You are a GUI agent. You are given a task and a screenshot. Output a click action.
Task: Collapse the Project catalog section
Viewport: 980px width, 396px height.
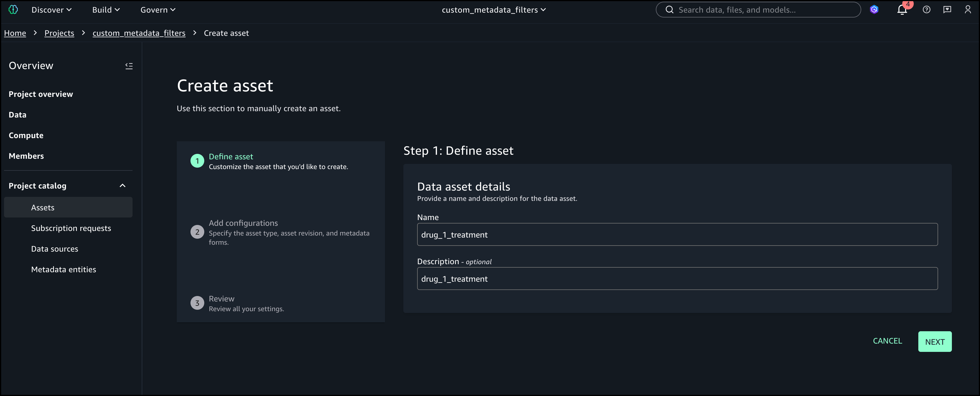122,186
